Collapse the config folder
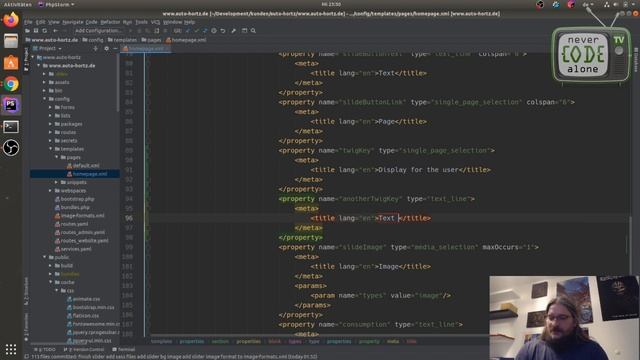640x360 pixels. [x=44, y=99]
